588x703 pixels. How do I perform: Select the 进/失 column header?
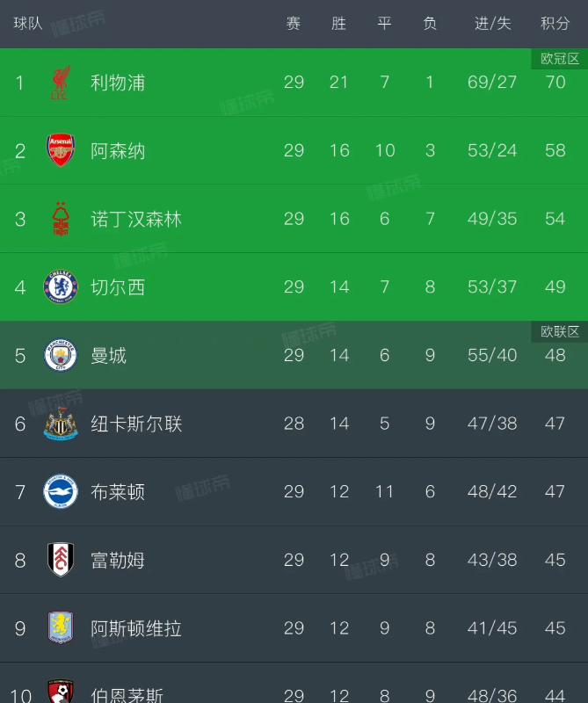(493, 24)
